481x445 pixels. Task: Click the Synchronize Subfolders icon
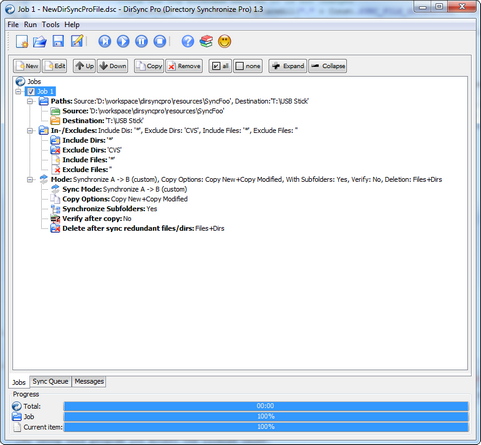pos(55,209)
